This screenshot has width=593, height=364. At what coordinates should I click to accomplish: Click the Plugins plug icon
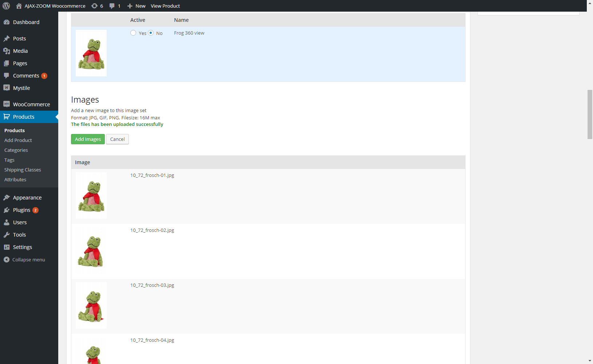7,210
